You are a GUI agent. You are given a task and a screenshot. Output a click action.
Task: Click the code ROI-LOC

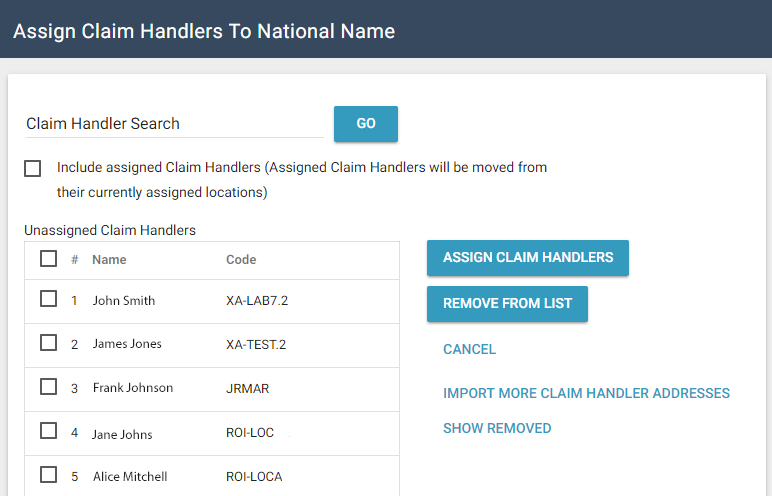point(250,432)
